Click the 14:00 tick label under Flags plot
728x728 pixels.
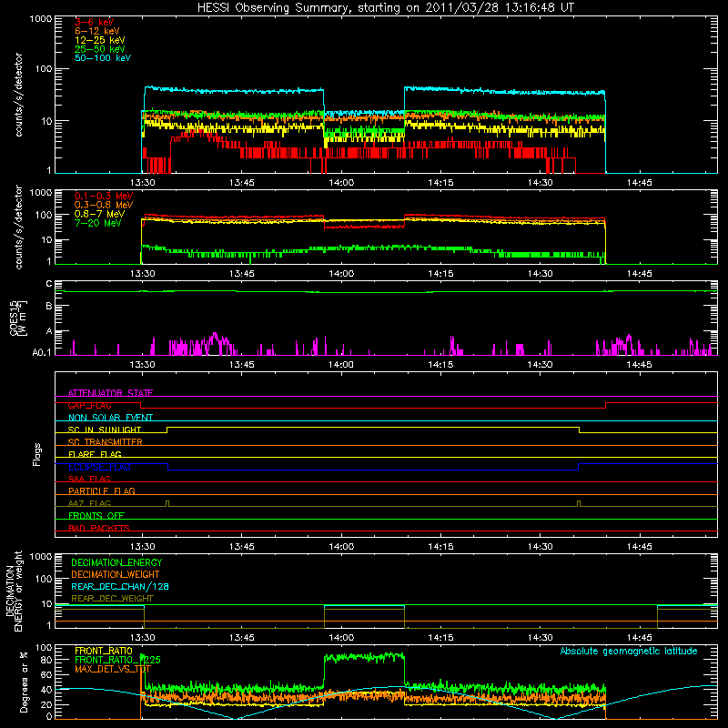[x=341, y=547]
